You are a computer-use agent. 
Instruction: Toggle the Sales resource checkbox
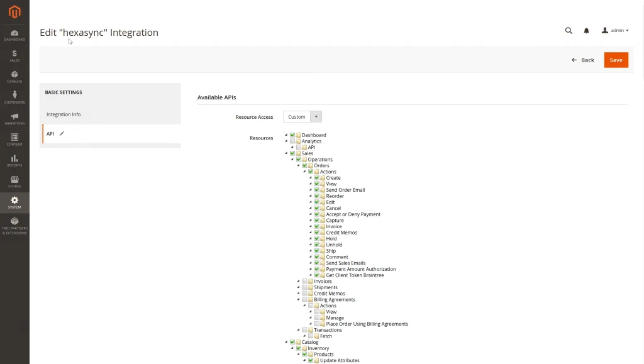[292, 153]
